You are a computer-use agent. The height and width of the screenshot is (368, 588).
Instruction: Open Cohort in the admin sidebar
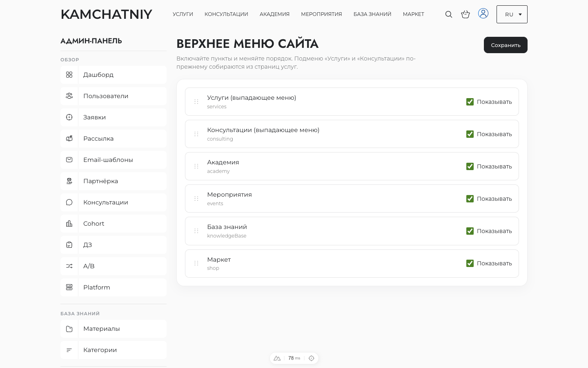pyautogui.click(x=114, y=224)
